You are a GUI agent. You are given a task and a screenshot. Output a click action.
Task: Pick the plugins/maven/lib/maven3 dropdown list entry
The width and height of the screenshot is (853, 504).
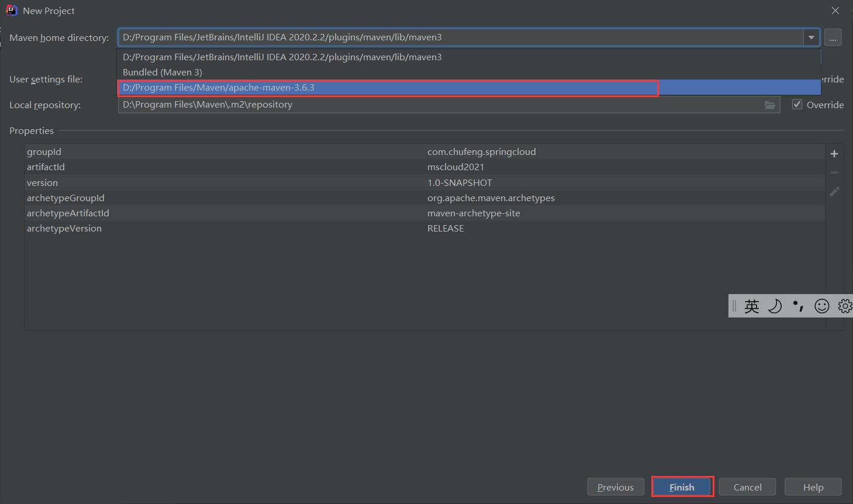(x=469, y=57)
